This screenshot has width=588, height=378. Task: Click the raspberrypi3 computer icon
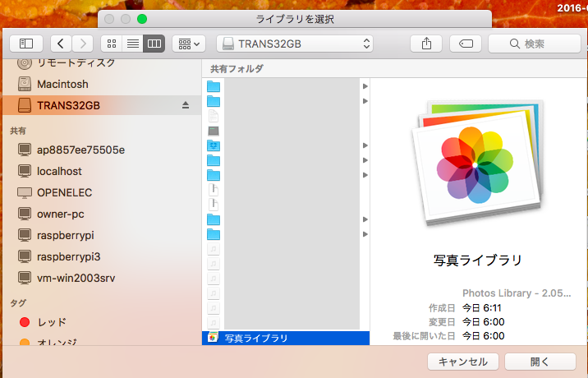point(25,256)
